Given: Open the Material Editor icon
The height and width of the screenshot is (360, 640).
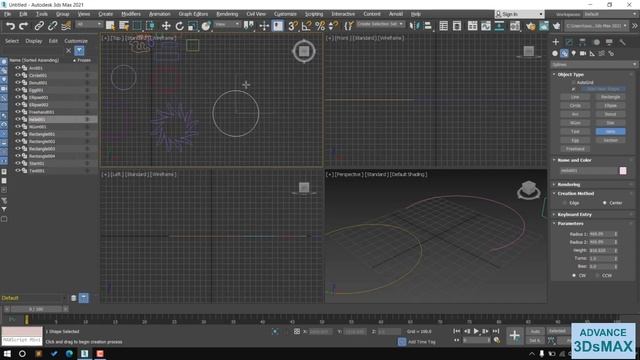Looking at the screenshot, I should click(x=515, y=26).
